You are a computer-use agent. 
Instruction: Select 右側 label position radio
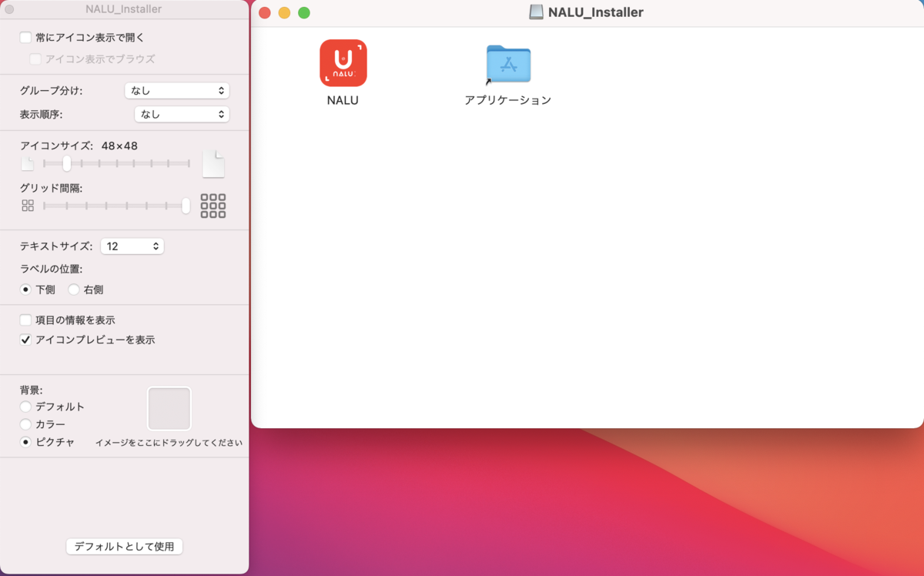(x=74, y=290)
